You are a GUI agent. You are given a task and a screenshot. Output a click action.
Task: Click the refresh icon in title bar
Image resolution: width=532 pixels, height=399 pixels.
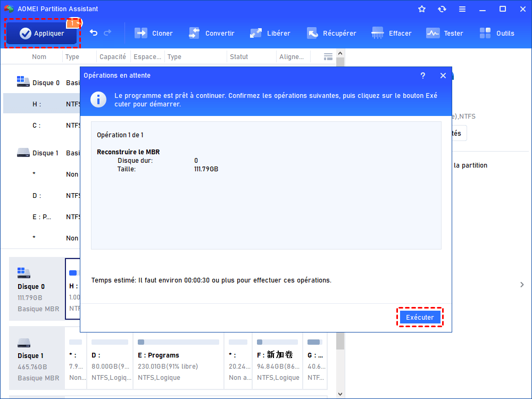pyautogui.click(x=442, y=9)
